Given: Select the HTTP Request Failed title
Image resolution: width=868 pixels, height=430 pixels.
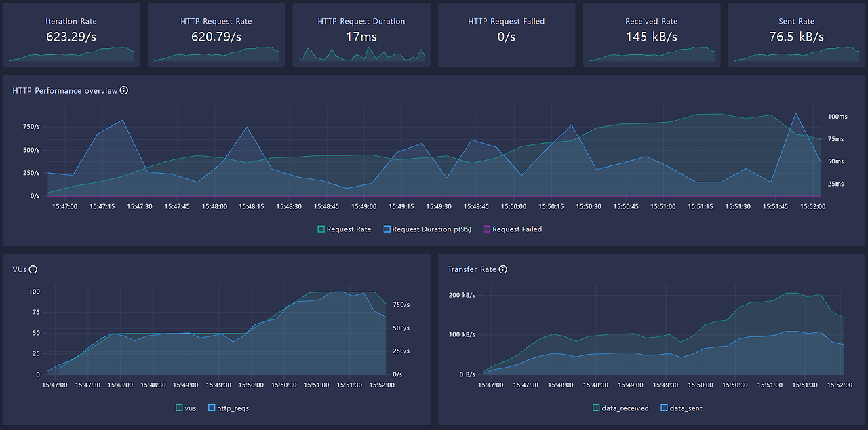Looking at the screenshot, I should pos(507,22).
